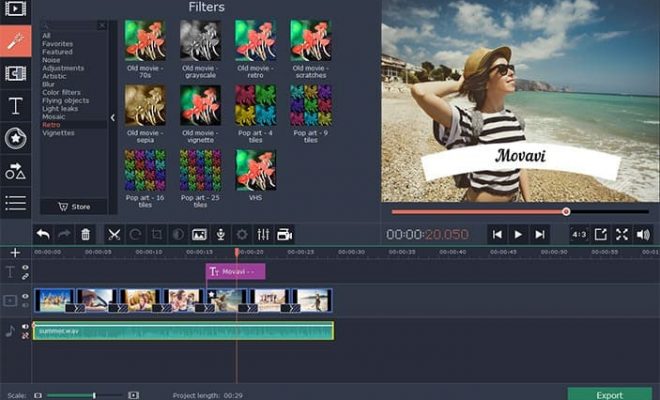Record audio with microphone icon
This screenshot has width=660, height=400.
(x=221, y=234)
